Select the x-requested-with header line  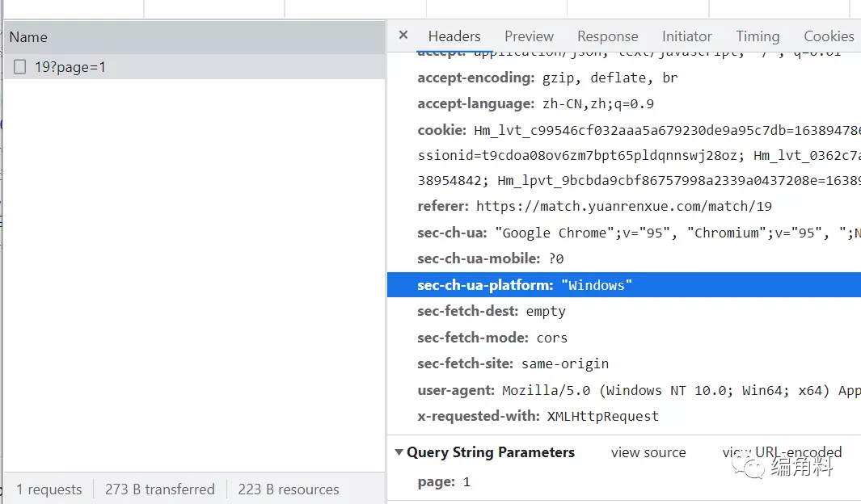coord(538,416)
